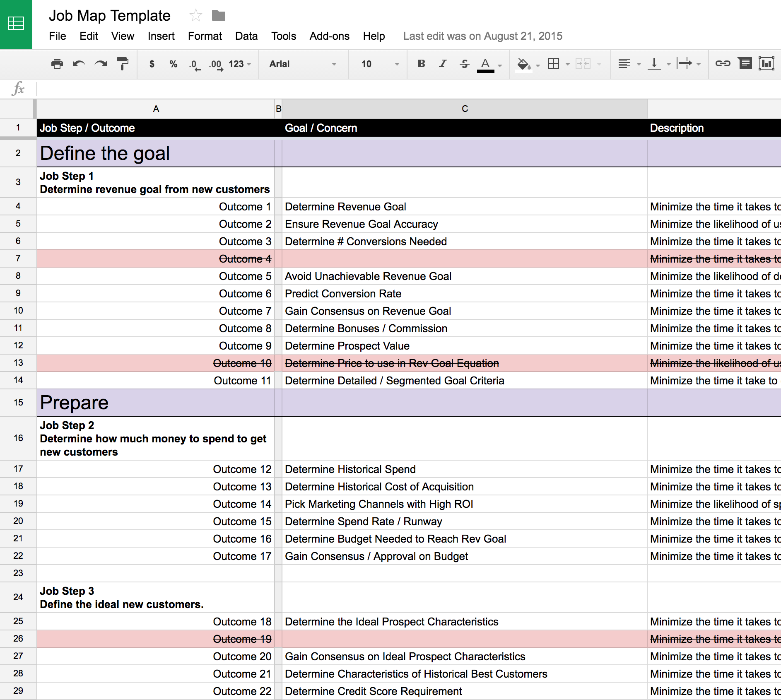Open the move-to-folder icon
781x700 pixels.
(218, 16)
